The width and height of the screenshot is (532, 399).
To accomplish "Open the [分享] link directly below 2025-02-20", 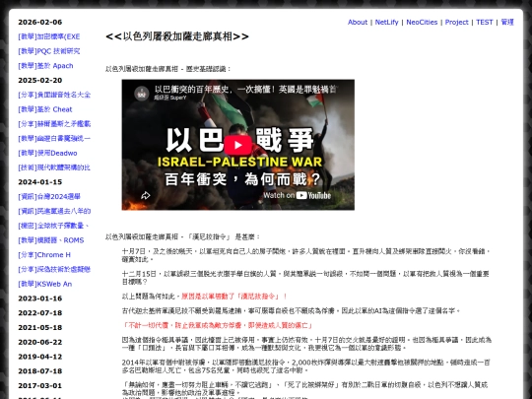I will point(54,95).
